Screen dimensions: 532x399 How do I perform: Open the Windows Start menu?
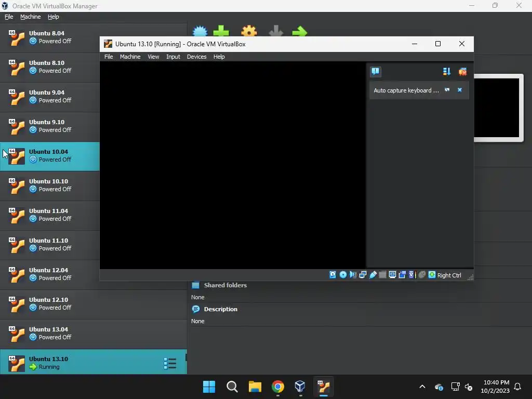click(209, 387)
